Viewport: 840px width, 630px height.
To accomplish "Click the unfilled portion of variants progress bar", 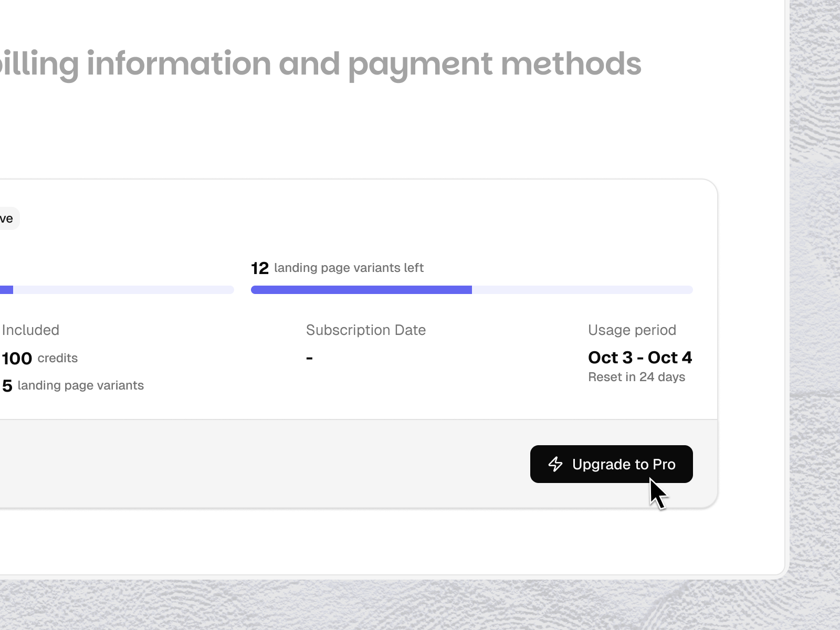I will (x=582, y=290).
